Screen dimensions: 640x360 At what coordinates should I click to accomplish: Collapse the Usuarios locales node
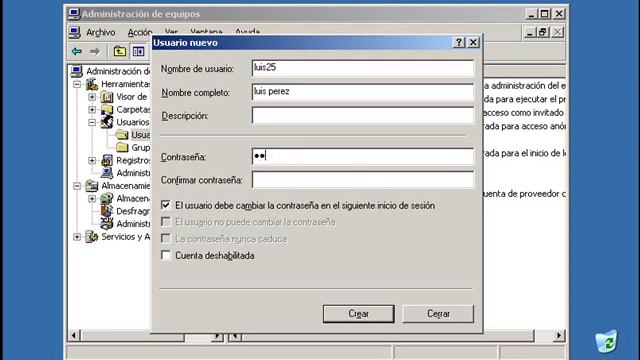pos(92,122)
